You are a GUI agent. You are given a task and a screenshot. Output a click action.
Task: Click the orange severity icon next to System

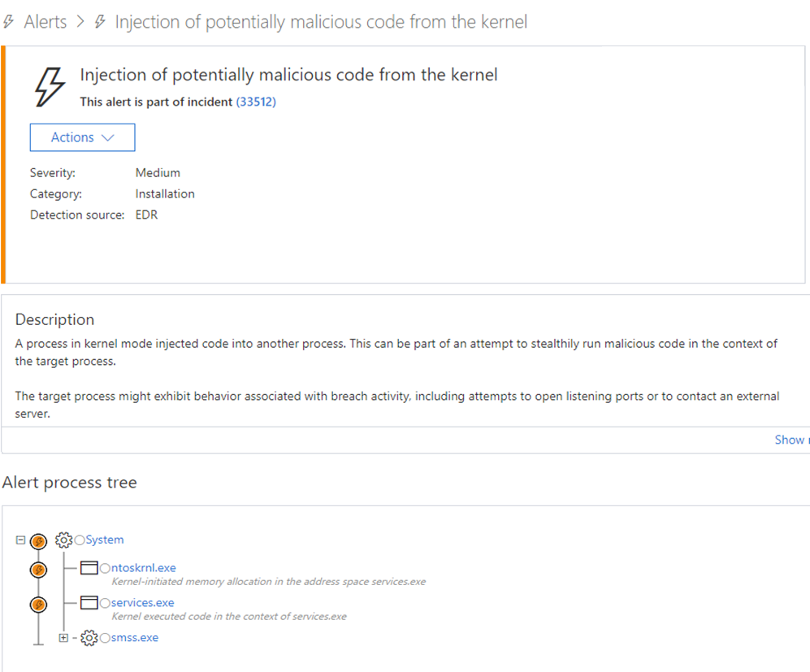tap(38, 540)
